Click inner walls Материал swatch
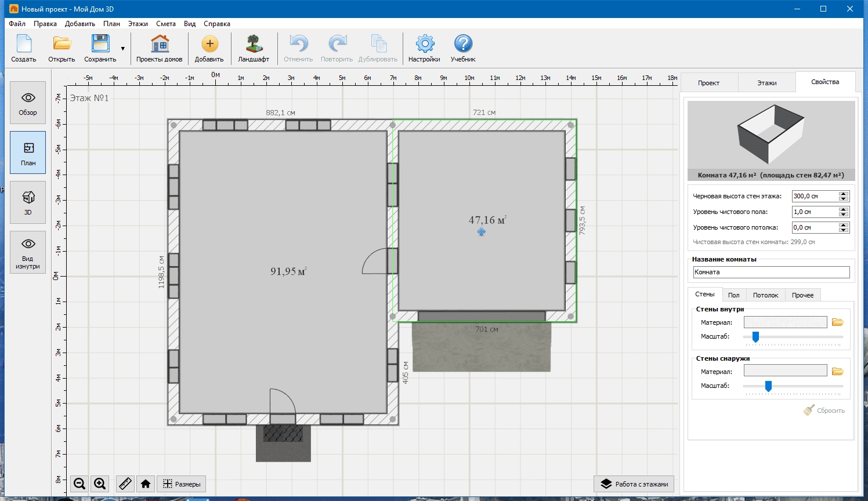The width and height of the screenshot is (868, 501). (x=785, y=322)
